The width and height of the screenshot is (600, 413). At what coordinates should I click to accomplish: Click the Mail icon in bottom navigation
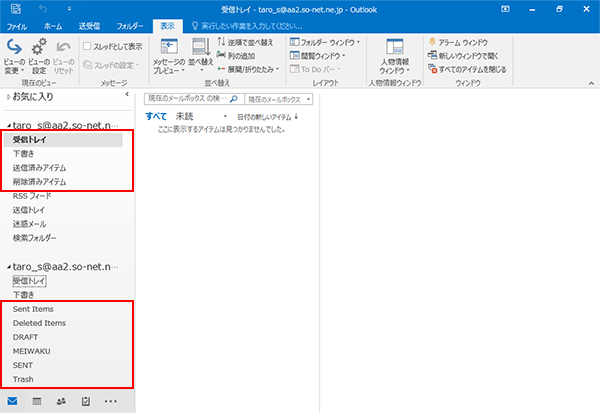pyautogui.click(x=13, y=401)
